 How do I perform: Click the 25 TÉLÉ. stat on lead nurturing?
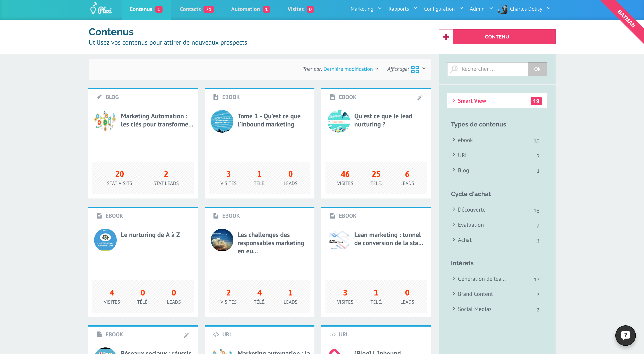click(x=376, y=178)
